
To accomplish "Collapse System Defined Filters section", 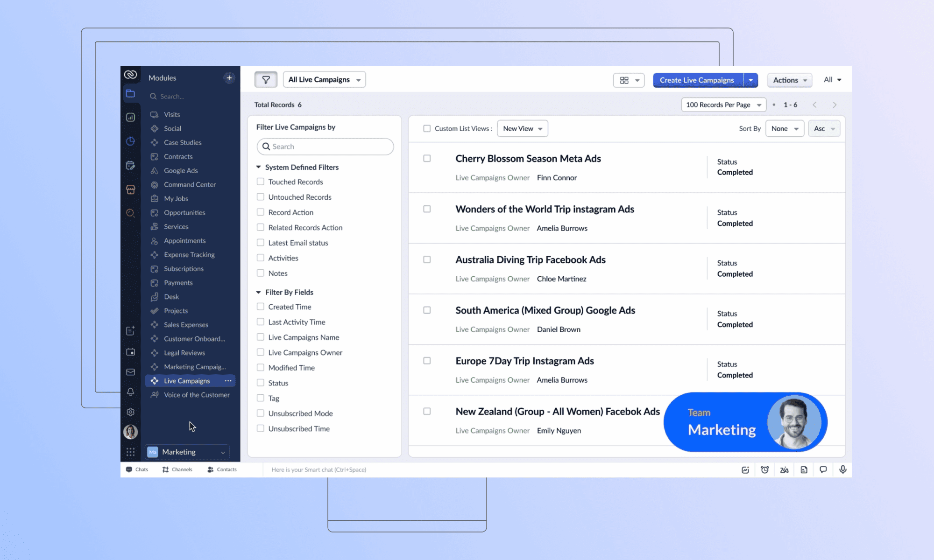I will point(259,167).
